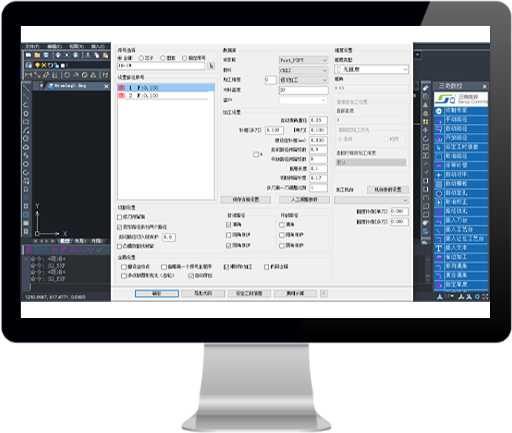The height and width of the screenshot is (433, 512).
Task: Click the gear icon in bottom status bar
Action: coord(477,296)
